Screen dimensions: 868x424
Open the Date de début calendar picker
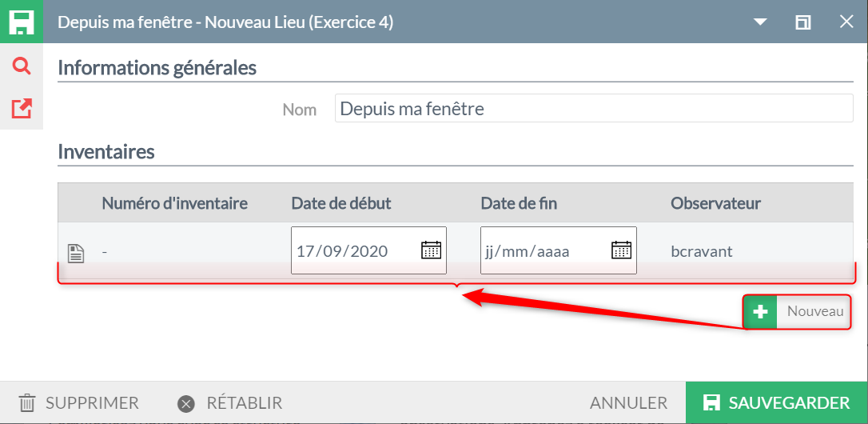point(432,250)
